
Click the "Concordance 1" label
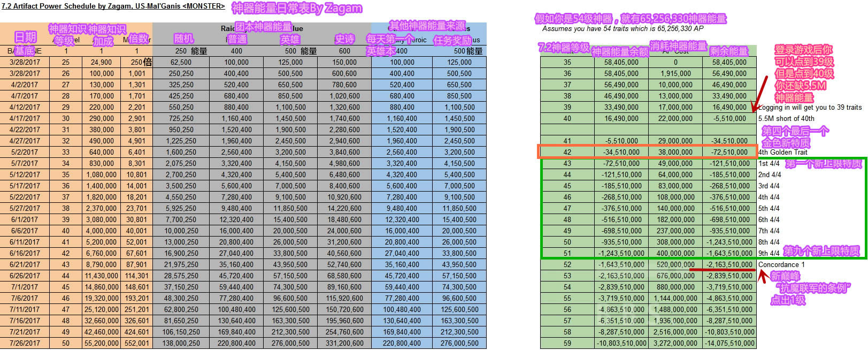tap(781, 264)
